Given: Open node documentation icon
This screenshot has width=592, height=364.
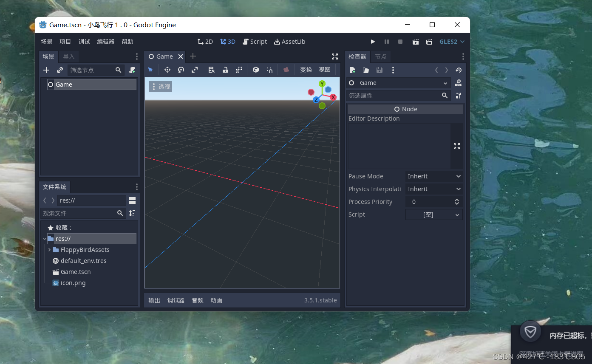Looking at the screenshot, I should (x=458, y=83).
